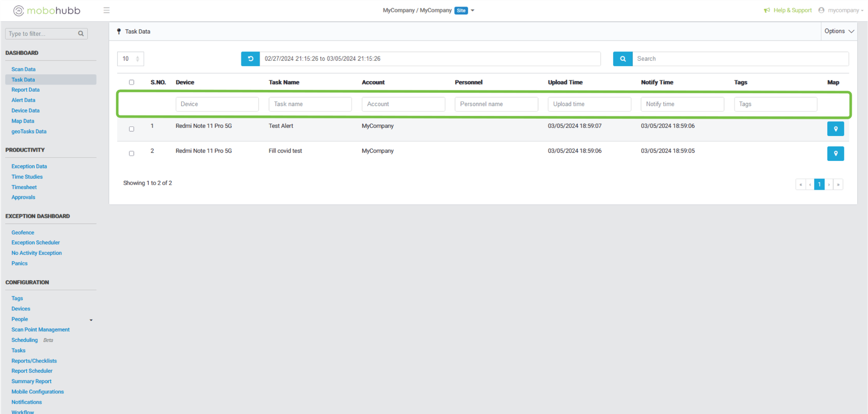Viewport: 868px width, 414px height.
Task: Open map pin for Fill covid test row
Action: click(835, 154)
